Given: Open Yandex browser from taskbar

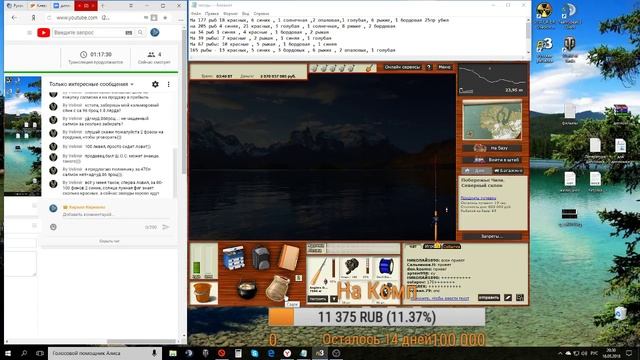Looking at the screenshot, I should (287, 353).
